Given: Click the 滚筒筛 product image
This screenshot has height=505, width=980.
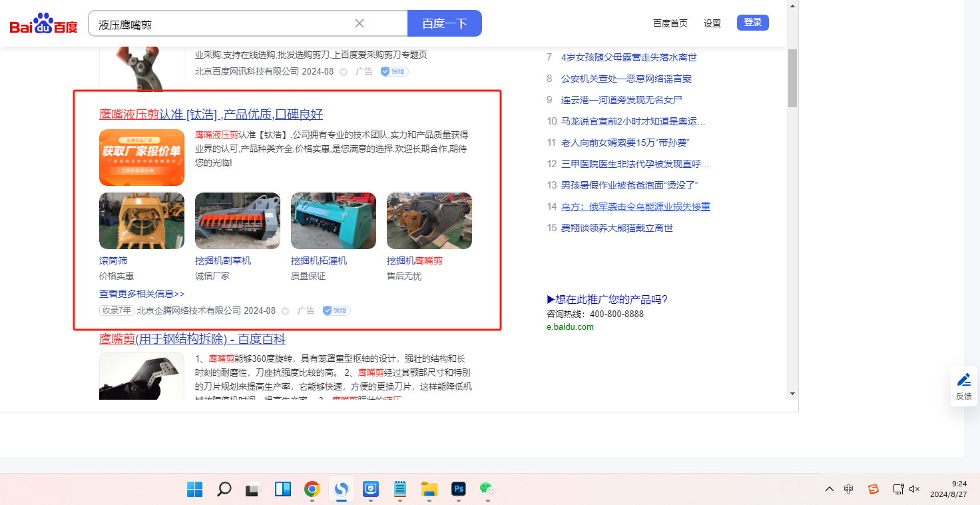Looking at the screenshot, I should point(142,221).
